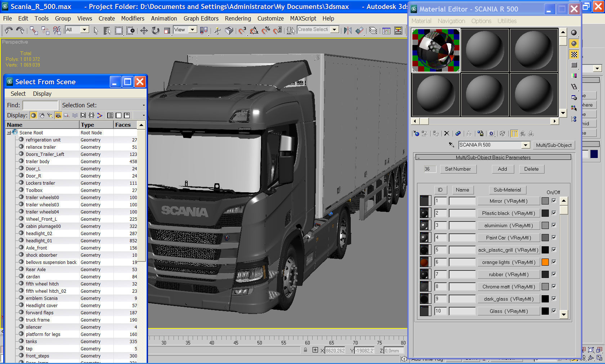Open the Select by Name tool
605x364 pixels.
tap(107, 31)
